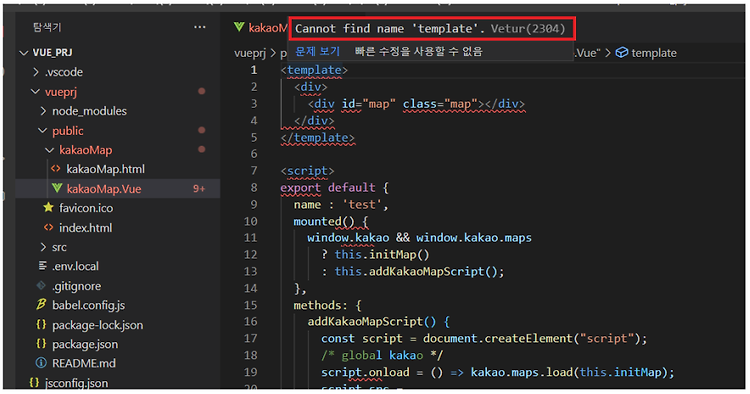Image resolution: width=750 pixels, height=394 pixels.
Task: Expand the src folder
Action: click(43, 247)
